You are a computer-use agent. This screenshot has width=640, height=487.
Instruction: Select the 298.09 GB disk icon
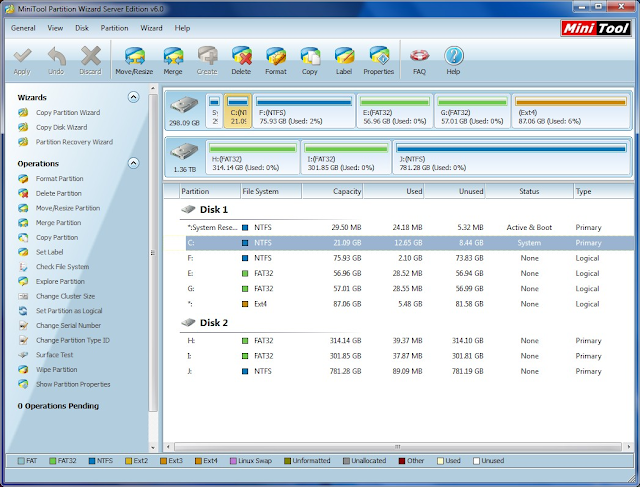tap(184, 111)
